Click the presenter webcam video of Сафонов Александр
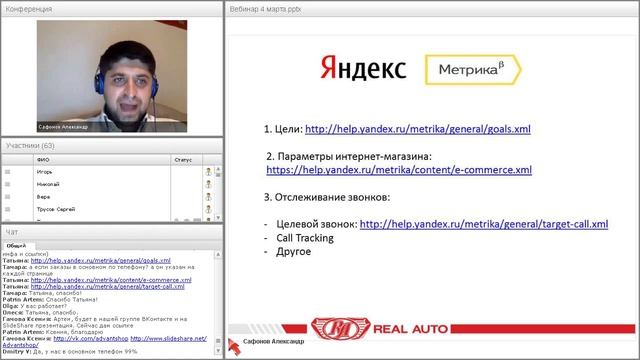This screenshot has height=360, width=640. point(112,76)
